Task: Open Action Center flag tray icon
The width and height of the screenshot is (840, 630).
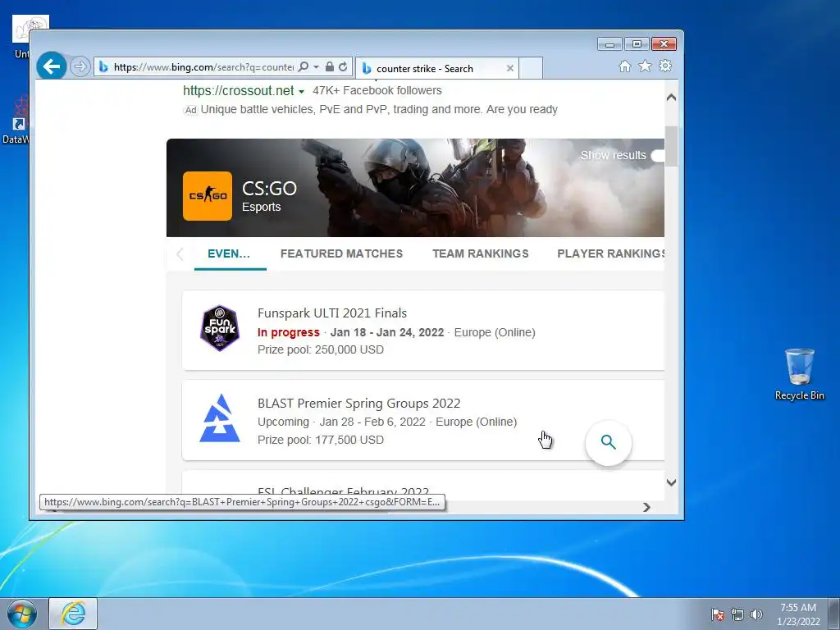Action: coord(718,614)
